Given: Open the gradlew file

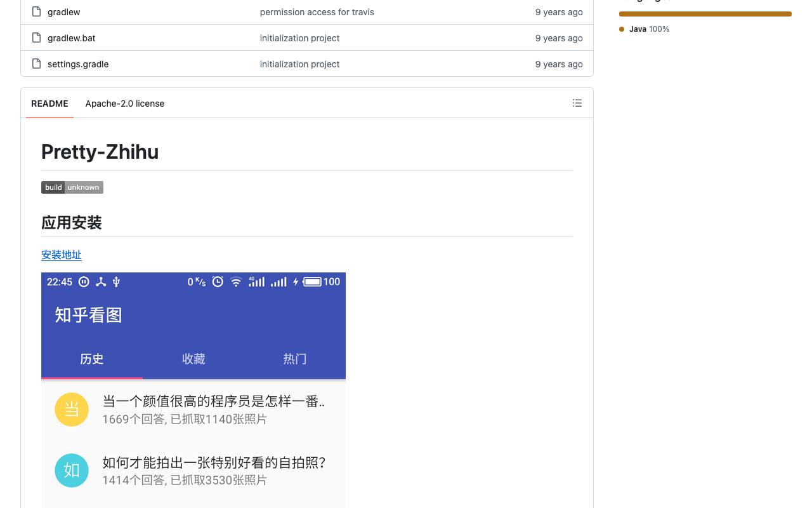Looking at the screenshot, I should pos(63,12).
